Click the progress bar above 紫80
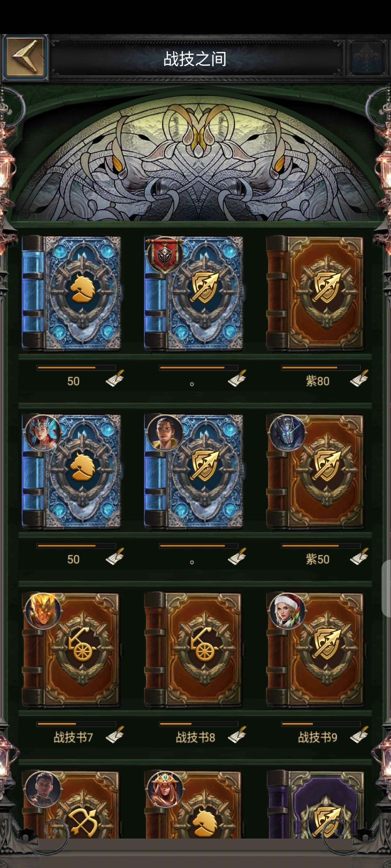The width and height of the screenshot is (391, 868). (321, 368)
